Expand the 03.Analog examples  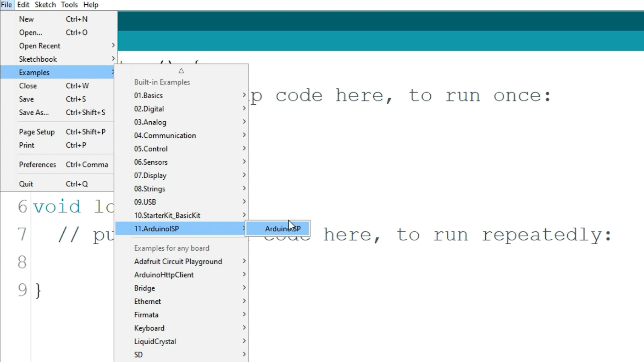click(181, 122)
